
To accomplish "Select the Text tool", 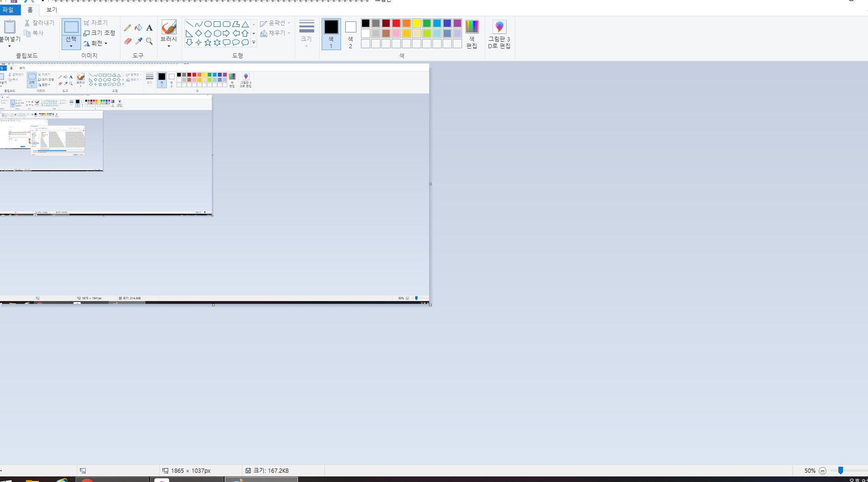I will tap(149, 28).
